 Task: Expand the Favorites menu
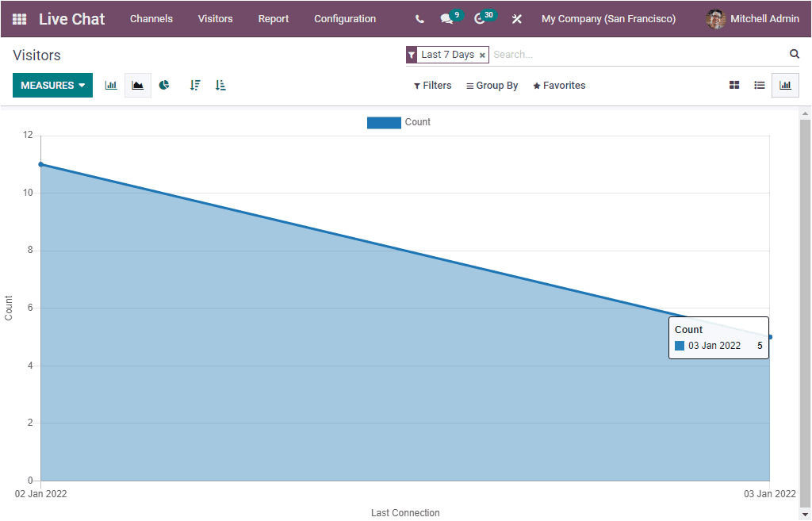click(x=559, y=85)
